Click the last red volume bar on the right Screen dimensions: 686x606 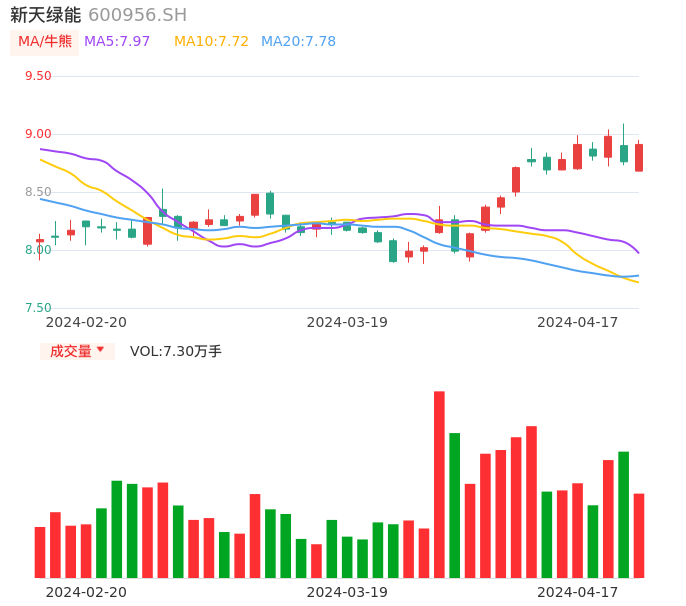(x=639, y=536)
